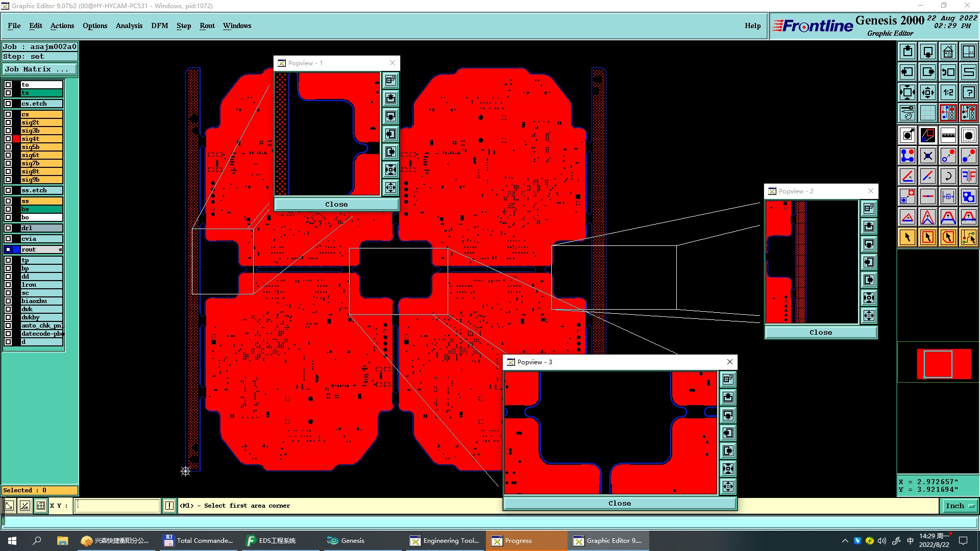This screenshot has width=980, height=551.
Task: Open the Analysis menu
Action: 129,26
